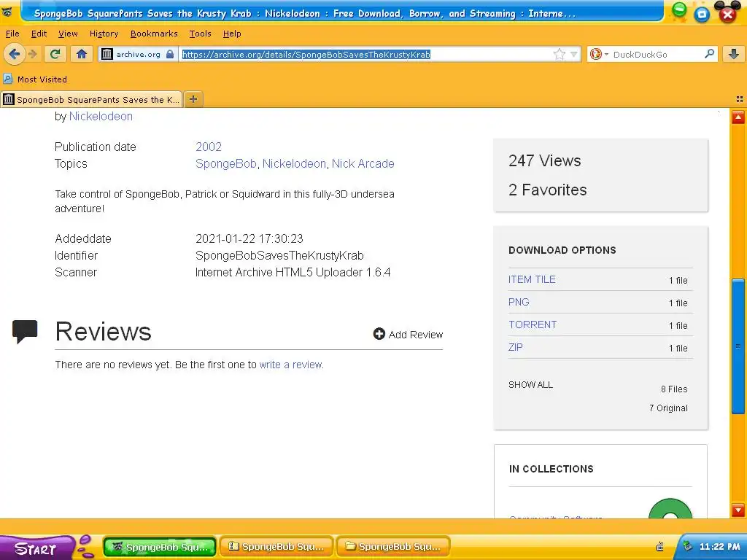Open the SpongeBob topic link

(226, 163)
